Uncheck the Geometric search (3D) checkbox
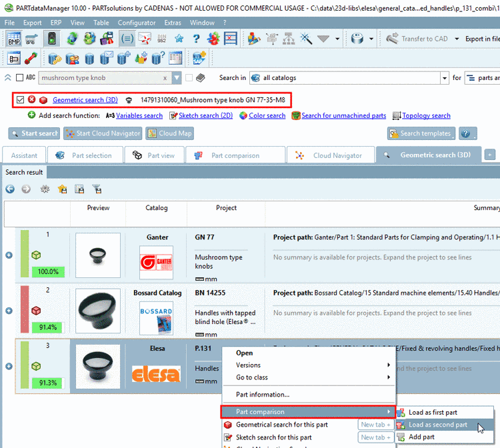The image size is (500, 448). click(x=21, y=100)
